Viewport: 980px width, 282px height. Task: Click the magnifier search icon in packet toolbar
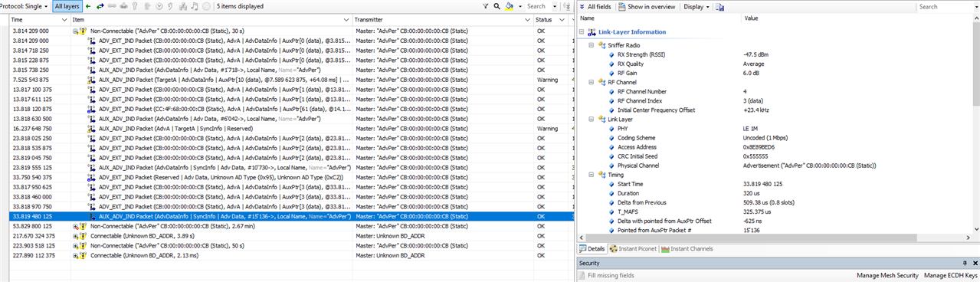497,6
